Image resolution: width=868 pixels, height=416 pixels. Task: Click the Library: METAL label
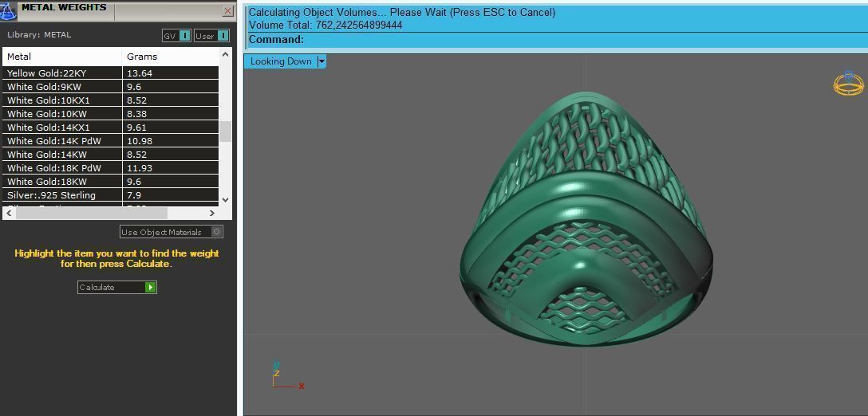click(39, 35)
